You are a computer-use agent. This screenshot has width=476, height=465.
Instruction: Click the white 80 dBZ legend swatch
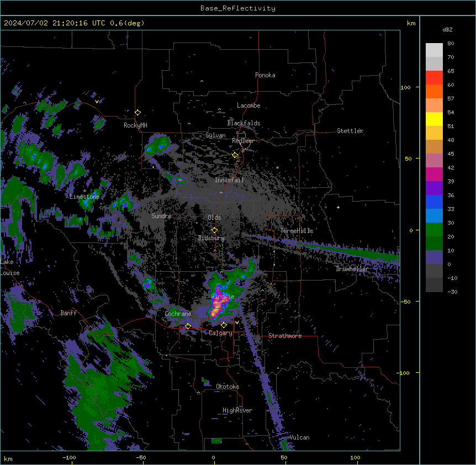[x=434, y=50]
